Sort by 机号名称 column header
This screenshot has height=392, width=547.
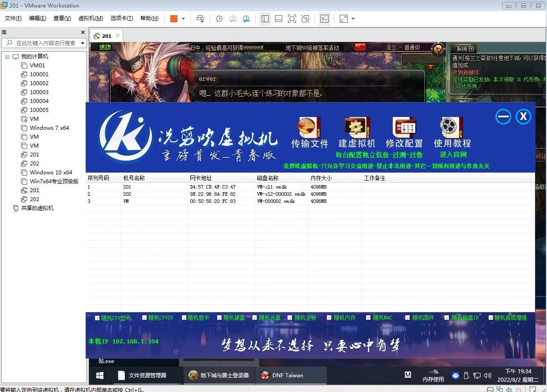coord(154,178)
